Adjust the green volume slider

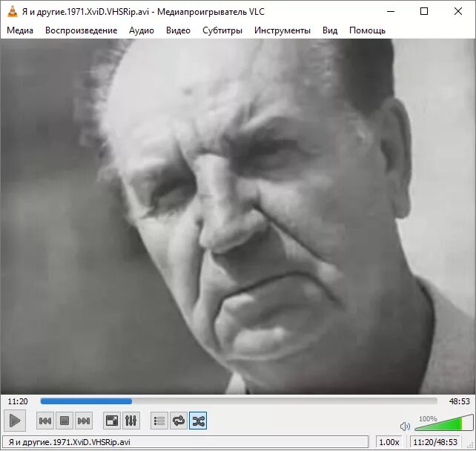443,423
